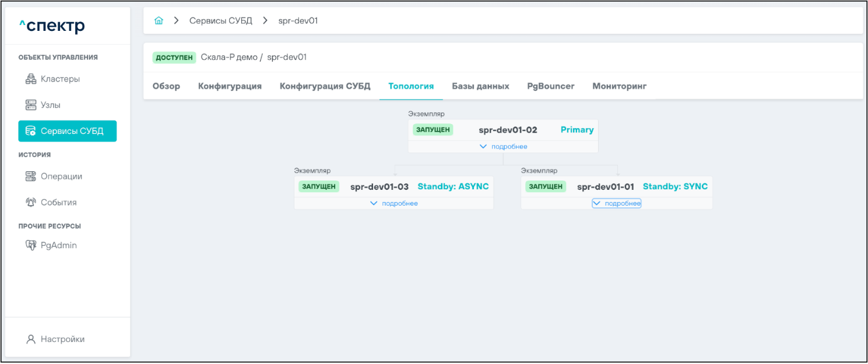Expand подробнее under spr-dev01-03 instance
868x364 pixels.
[x=394, y=203]
